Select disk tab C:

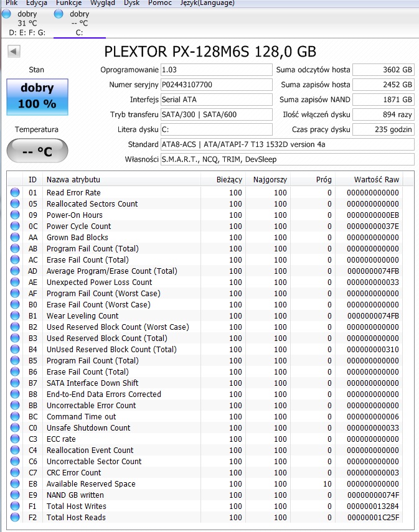point(80,23)
